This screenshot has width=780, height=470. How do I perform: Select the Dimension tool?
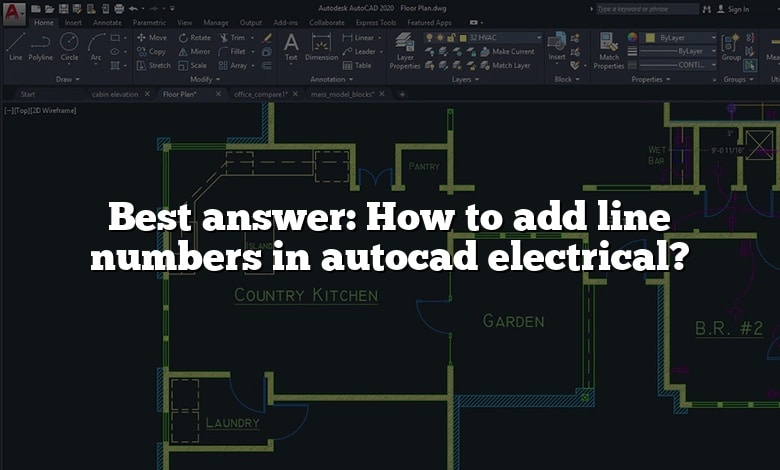click(321, 47)
